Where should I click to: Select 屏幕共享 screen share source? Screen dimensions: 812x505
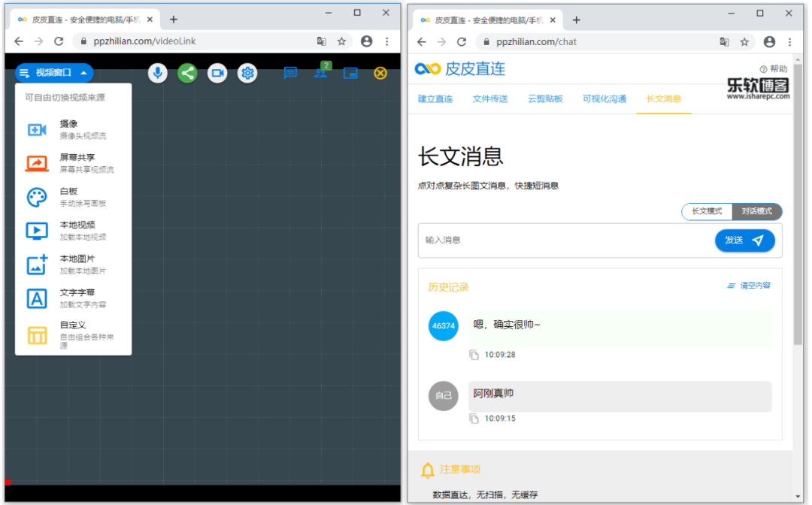(73, 163)
